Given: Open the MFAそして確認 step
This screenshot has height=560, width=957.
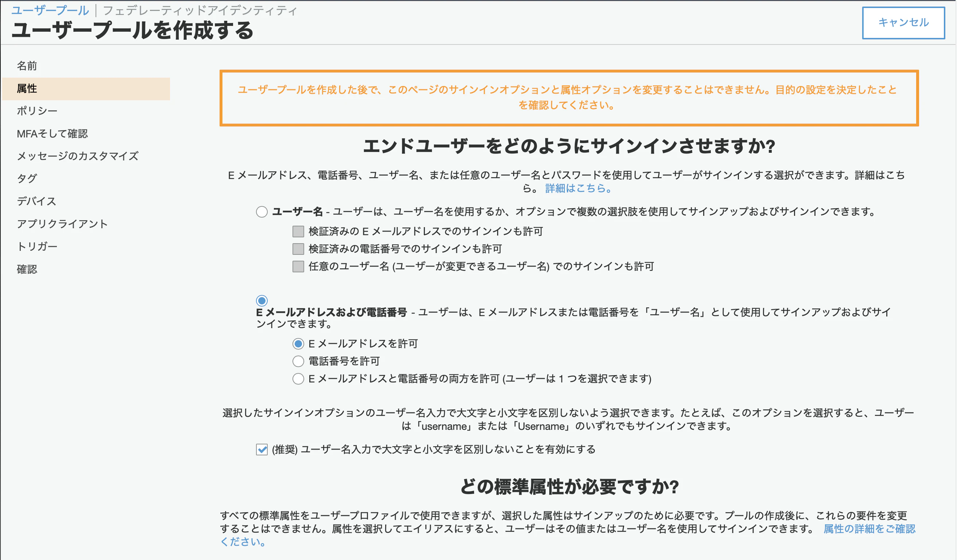Looking at the screenshot, I should pyautogui.click(x=52, y=134).
